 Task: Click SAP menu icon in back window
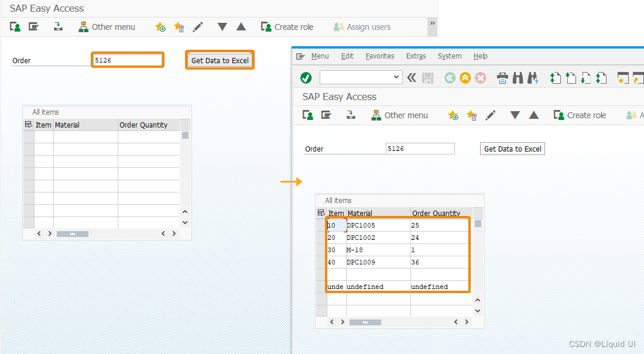pos(33,27)
